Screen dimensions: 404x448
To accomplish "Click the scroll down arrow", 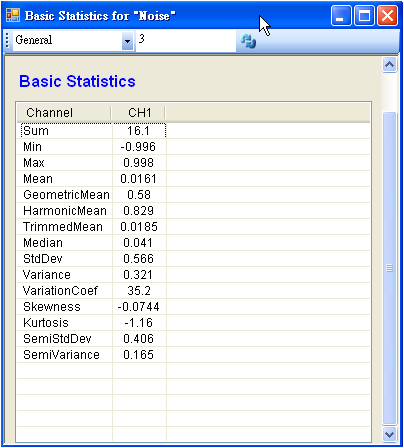I will pos(389,435).
